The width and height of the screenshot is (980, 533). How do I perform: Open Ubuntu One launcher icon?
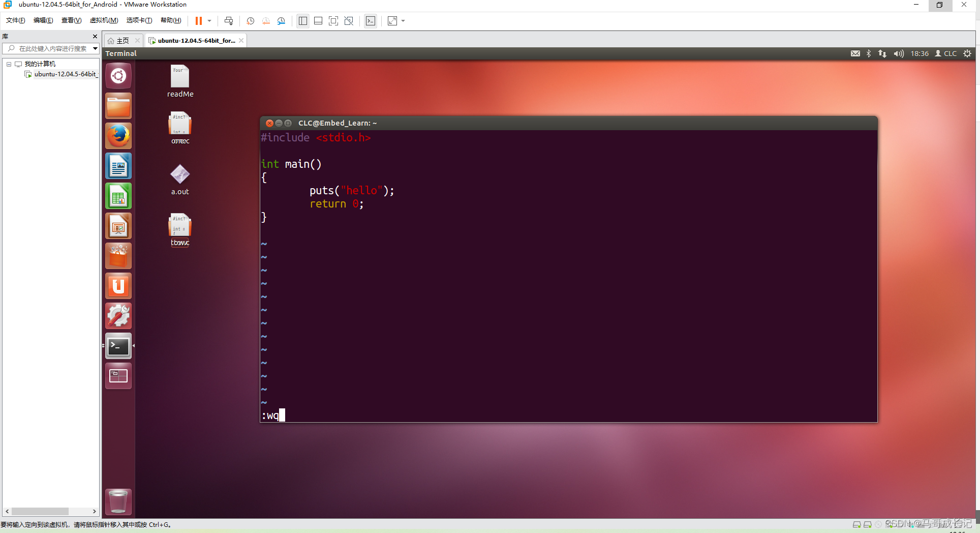click(x=118, y=286)
